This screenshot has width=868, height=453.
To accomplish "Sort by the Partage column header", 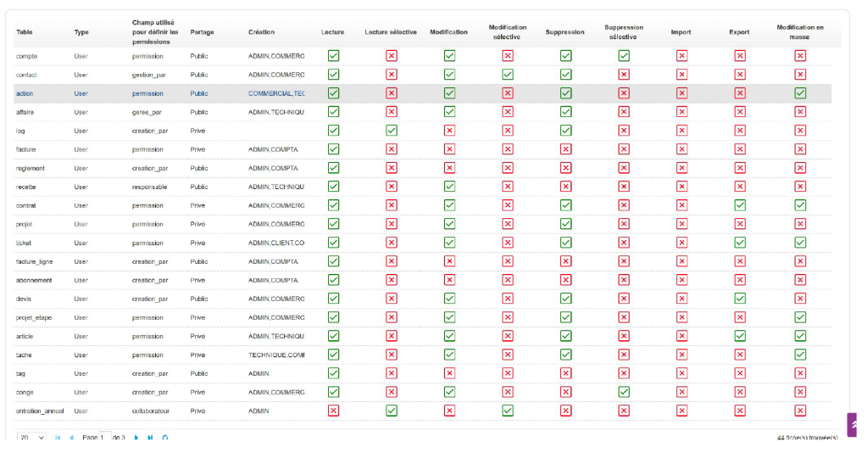I will click(202, 32).
